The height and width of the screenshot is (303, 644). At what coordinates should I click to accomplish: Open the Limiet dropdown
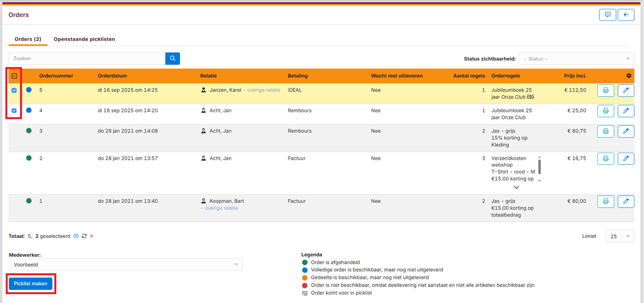619,236
